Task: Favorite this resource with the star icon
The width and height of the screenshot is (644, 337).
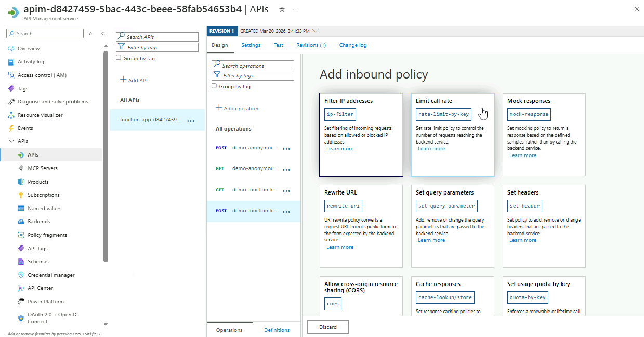Action: pos(282,9)
